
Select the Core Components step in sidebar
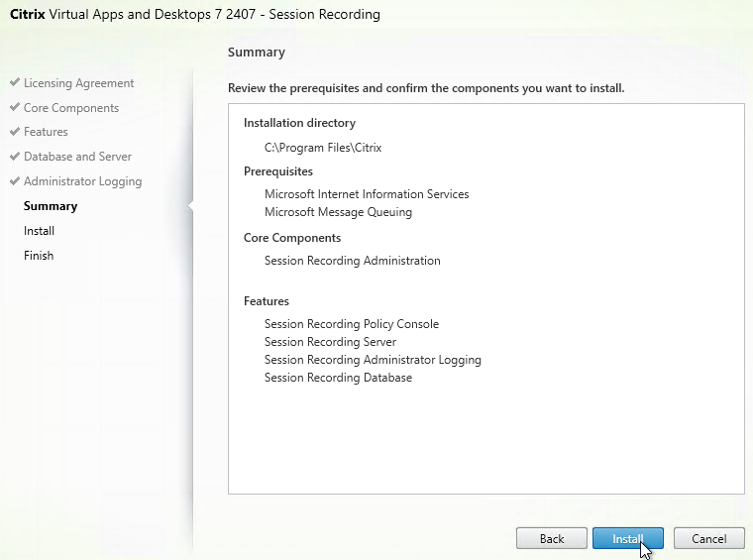click(x=71, y=108)
